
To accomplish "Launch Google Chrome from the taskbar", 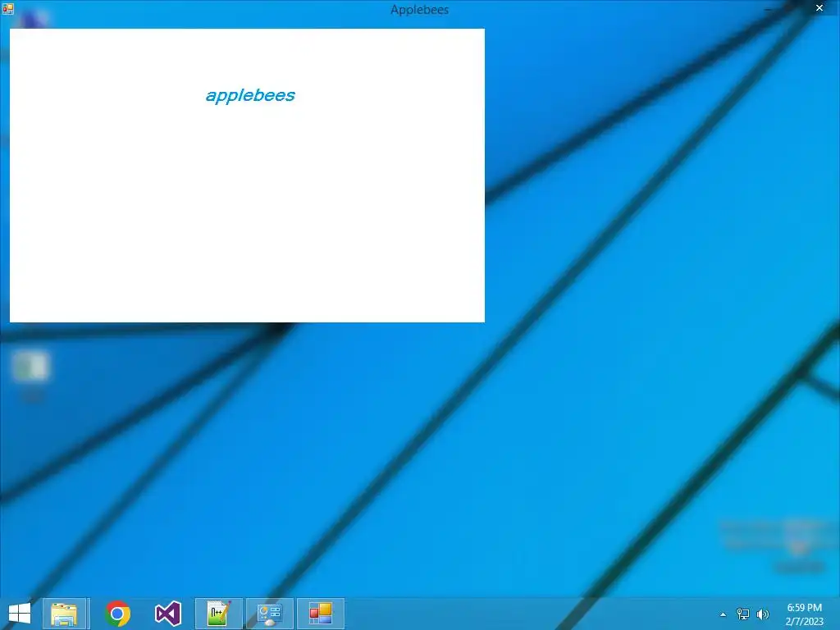I will click(x=118, y=614).
